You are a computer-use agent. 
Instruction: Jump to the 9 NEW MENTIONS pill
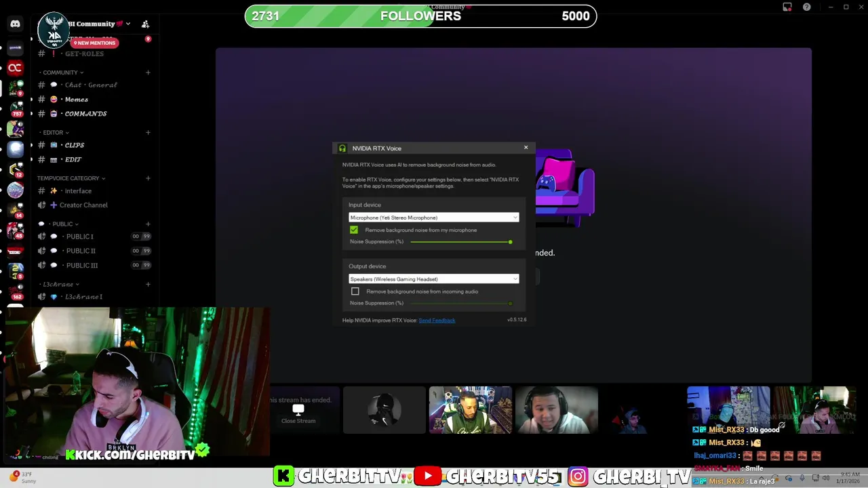[x=95, y=43]
